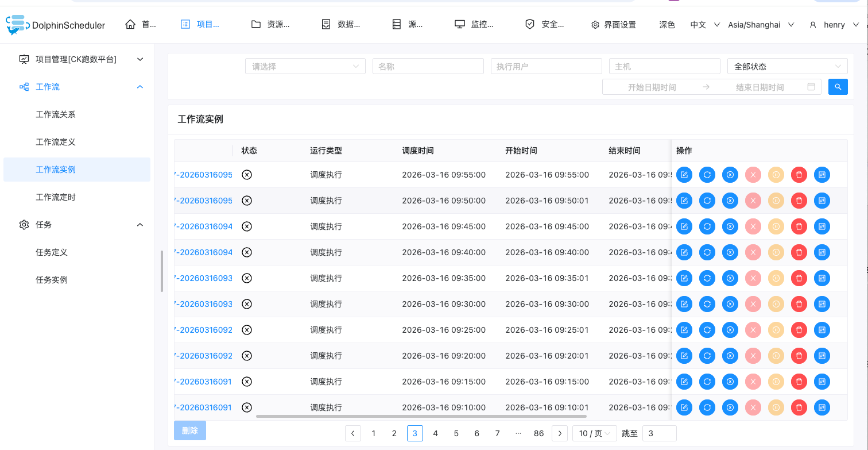Click edit icon in 09:20:00 row
The width and height of the screenshot is (868, 450).
(x=684, y=356)
